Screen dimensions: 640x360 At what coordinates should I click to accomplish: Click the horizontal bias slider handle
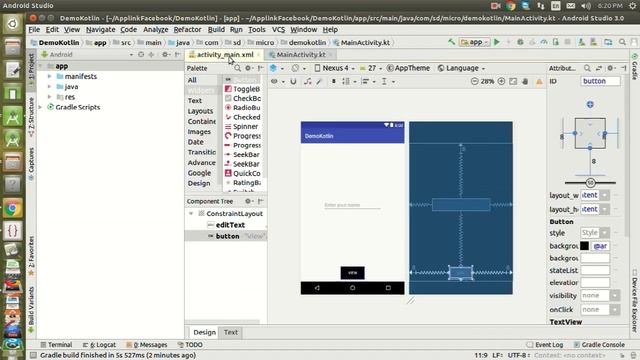[590, 182]
